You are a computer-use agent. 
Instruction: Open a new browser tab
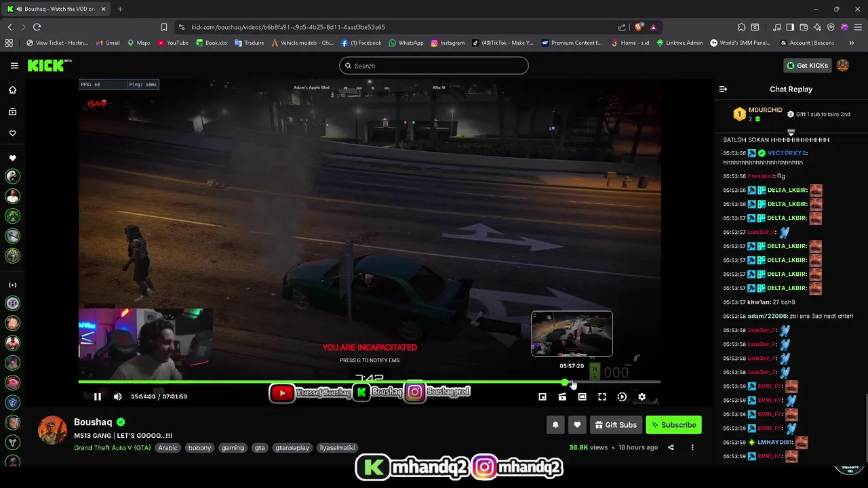click(120, 9)
